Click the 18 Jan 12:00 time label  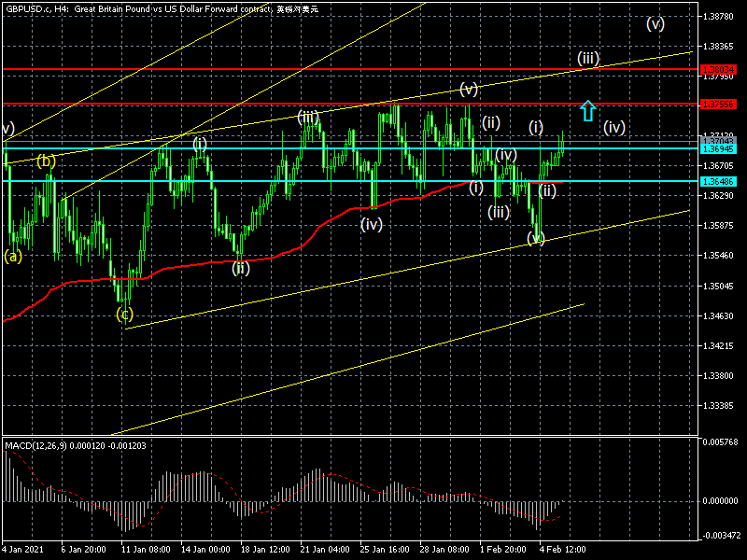coord(265,549)
